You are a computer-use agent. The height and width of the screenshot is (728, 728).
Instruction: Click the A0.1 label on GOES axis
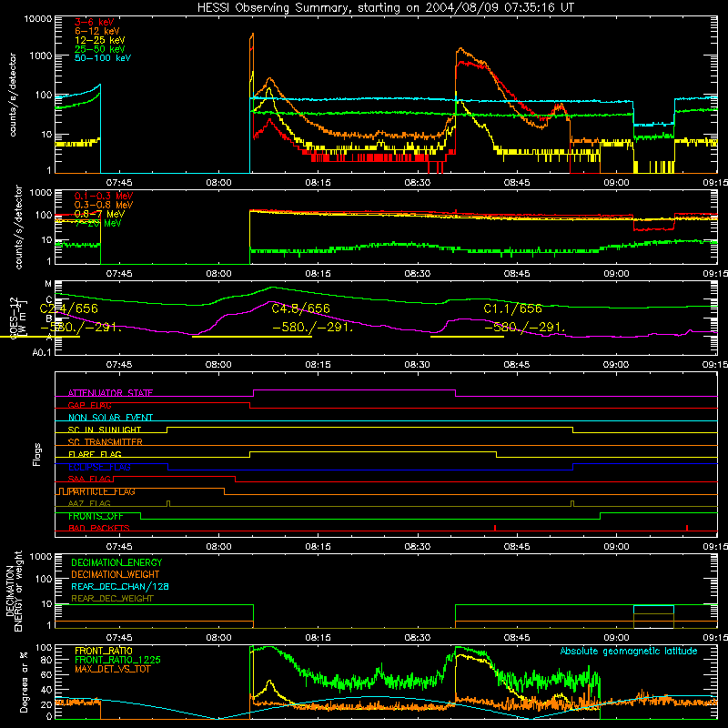tap(42, 353)
